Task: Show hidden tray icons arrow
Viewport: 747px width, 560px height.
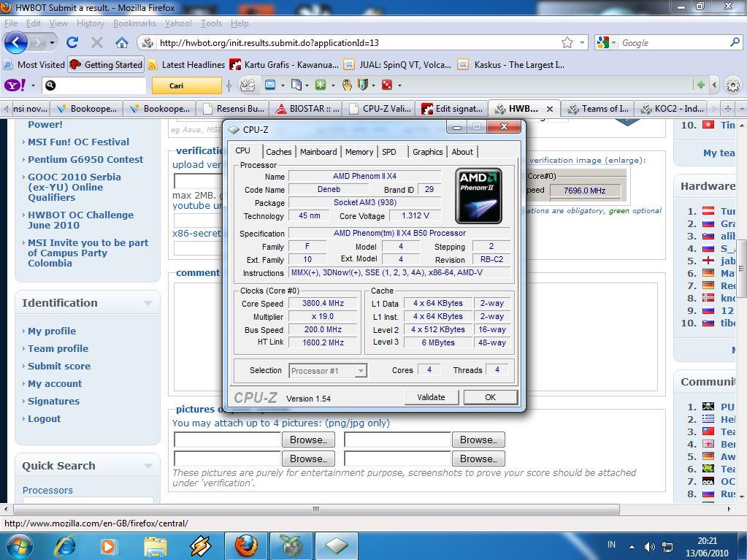Action: (x=632, y=547)
